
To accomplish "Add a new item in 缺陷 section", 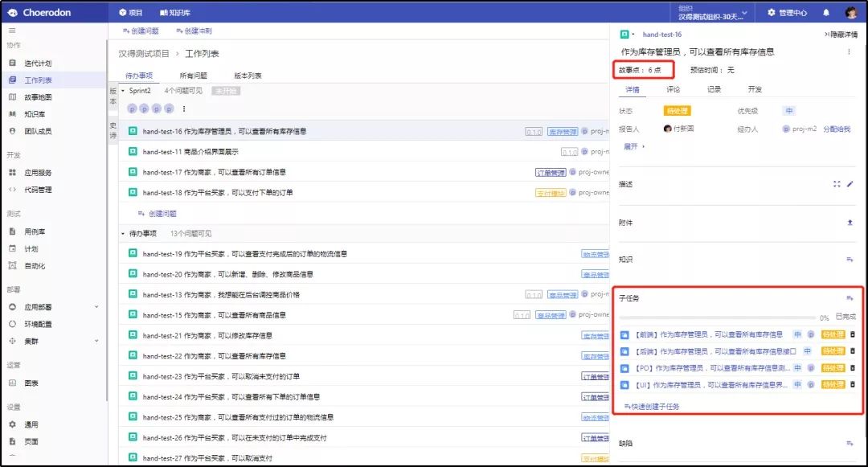I will [850, 443].
